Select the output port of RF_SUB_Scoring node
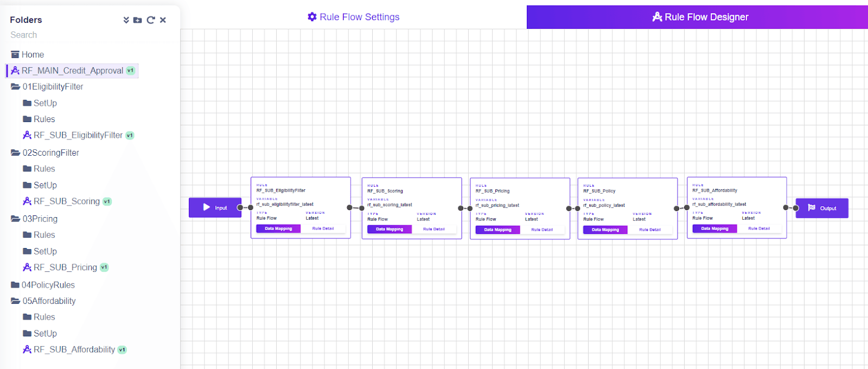Screen dimensions: 868x369 point(460,208)
